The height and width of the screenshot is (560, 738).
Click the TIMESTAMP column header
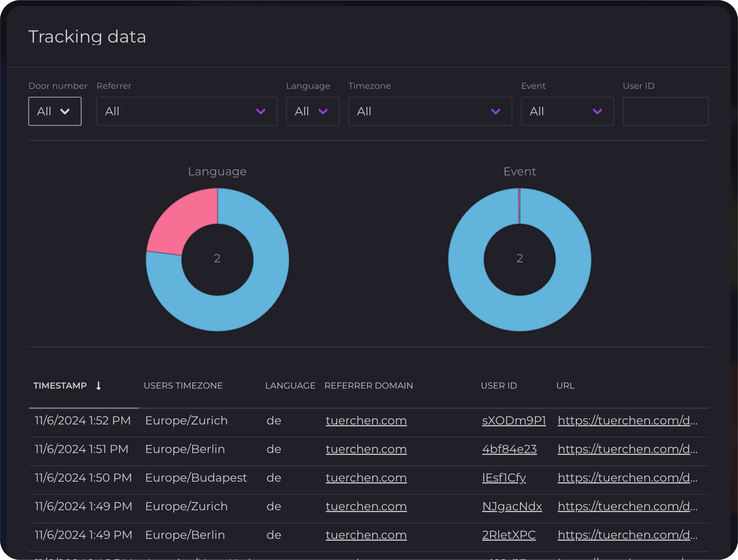60,386
